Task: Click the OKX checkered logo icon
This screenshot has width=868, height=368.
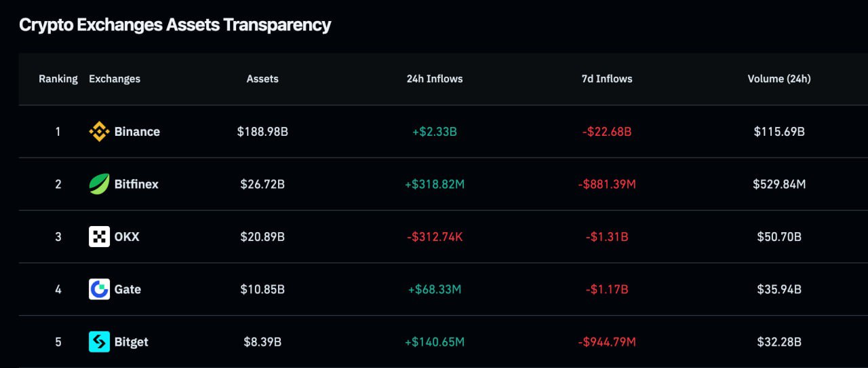Action: click(x=99, y=236)
